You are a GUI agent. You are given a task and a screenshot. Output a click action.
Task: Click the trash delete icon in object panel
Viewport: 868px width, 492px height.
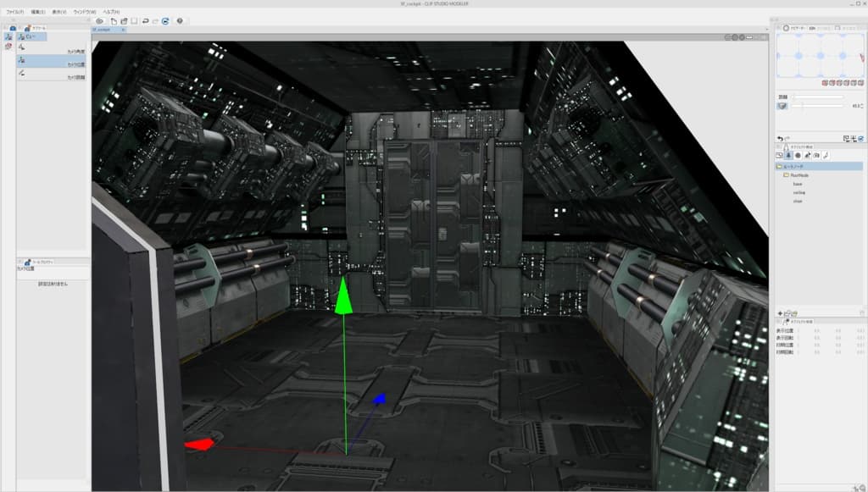pos(861,313)
